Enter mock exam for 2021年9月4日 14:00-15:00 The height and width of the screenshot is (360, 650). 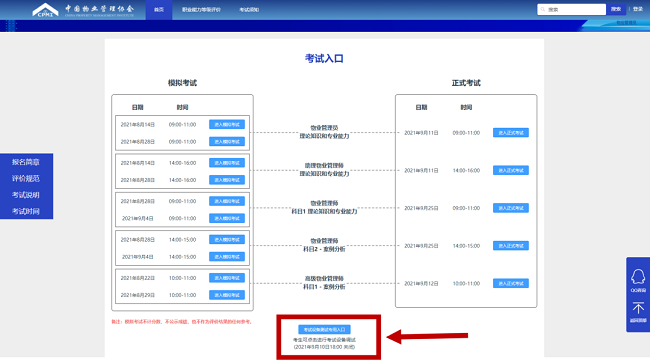click(x=227, y=257)
